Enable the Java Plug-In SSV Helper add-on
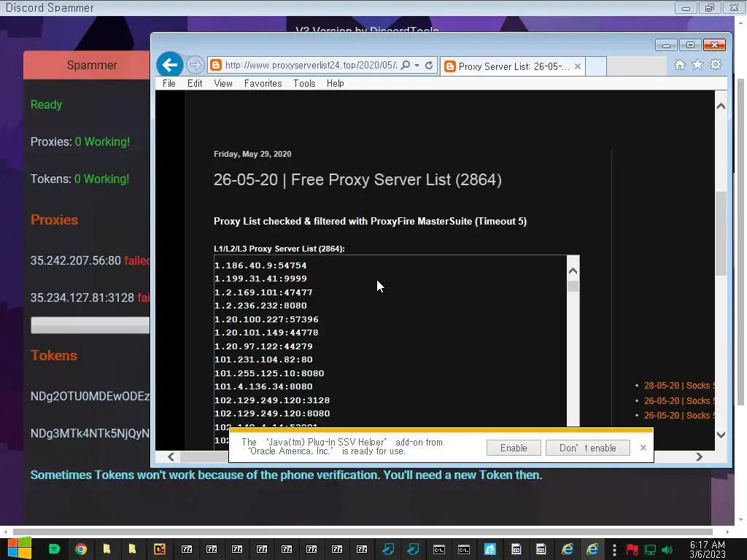This screenshot has width=747, height=560. click(x=514, y=448)
